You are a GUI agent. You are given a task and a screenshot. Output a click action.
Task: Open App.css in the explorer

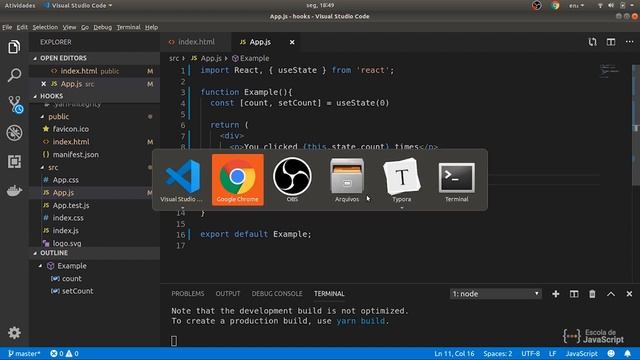coord(66,180)
